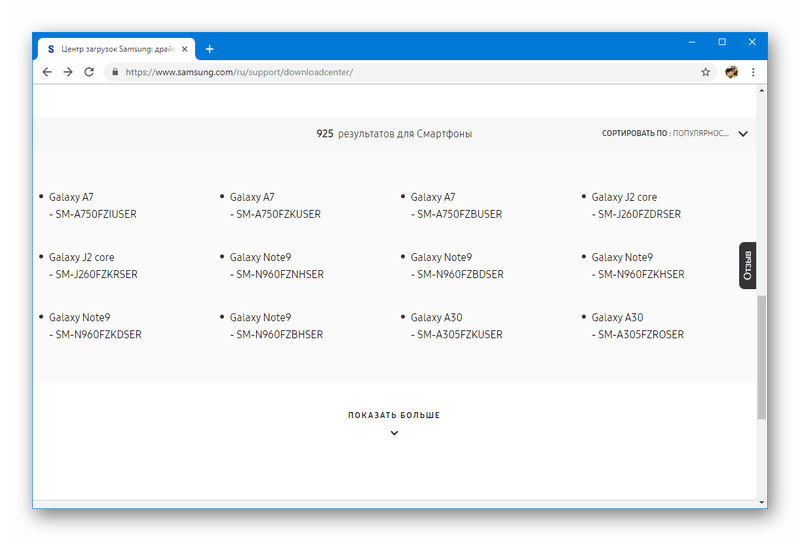Go back to previous page

click(47, 72)
